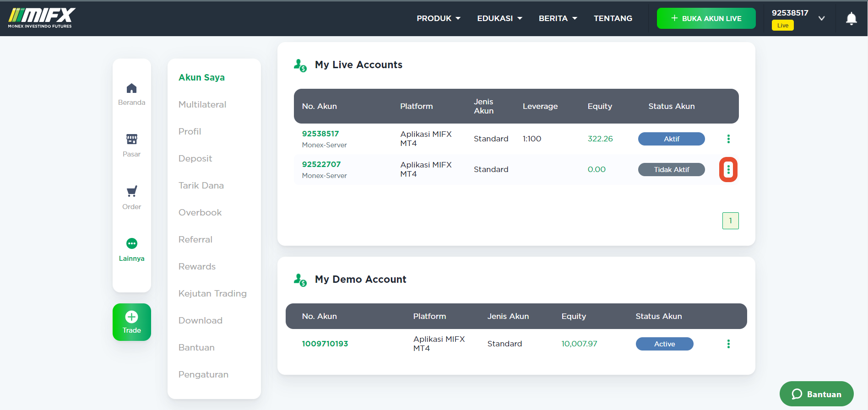This screenshot has width=868, height=410.
Task: Click demo equity value 10,007.97
Action: (x=579, y=344)
